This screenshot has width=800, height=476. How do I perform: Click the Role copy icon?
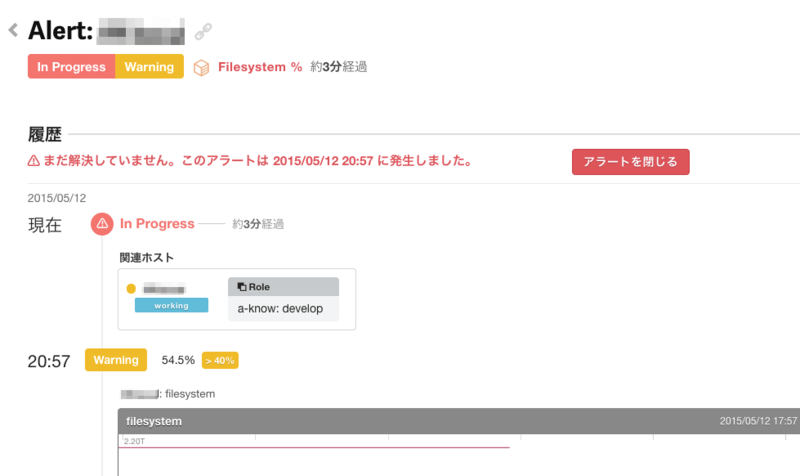[x=242, y=287]
